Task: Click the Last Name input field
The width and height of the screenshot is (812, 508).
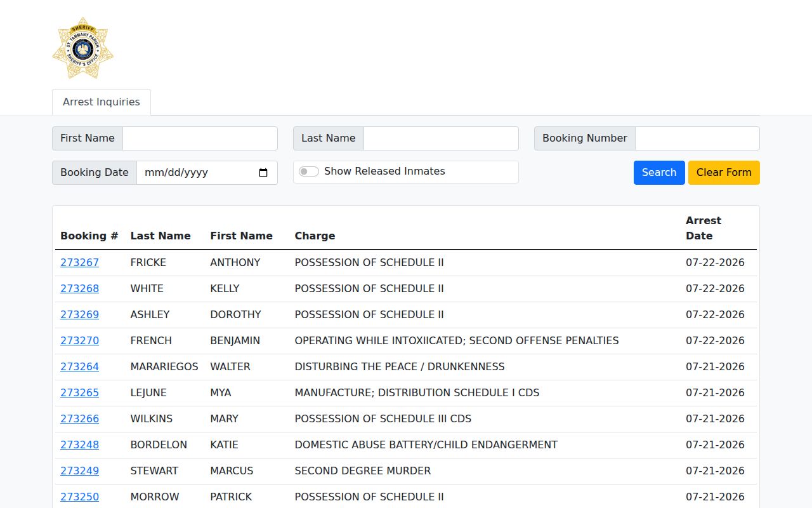Action: tap(441, 138)
